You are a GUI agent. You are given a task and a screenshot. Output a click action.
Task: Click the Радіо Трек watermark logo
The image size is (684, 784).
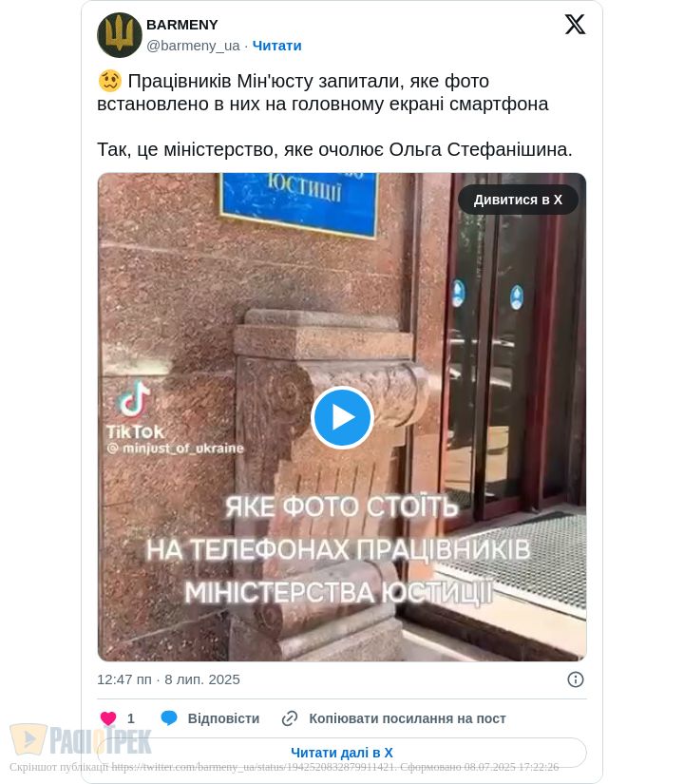(x=81, y=740)
